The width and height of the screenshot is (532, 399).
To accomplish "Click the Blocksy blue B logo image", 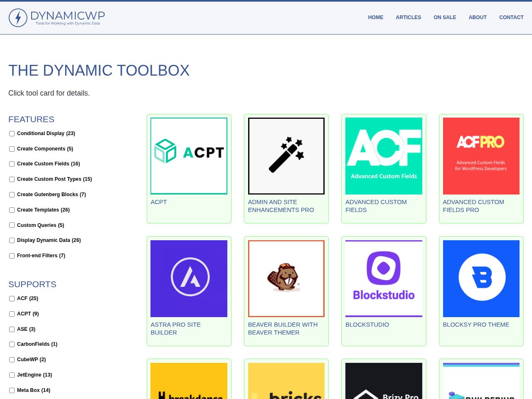I will [x=481, y=278].
